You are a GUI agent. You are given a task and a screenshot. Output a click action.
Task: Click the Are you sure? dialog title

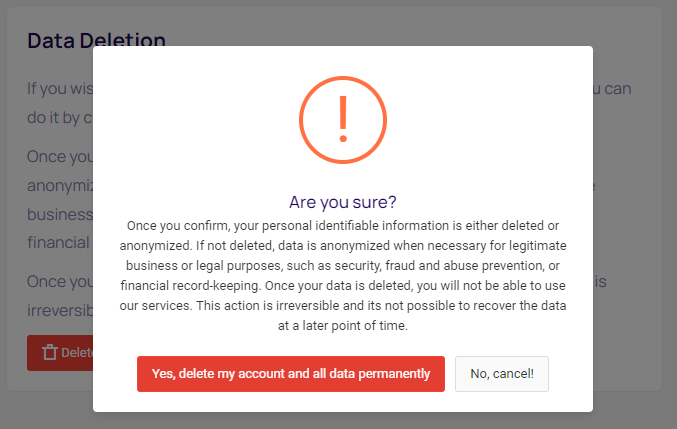click(343, 202)
